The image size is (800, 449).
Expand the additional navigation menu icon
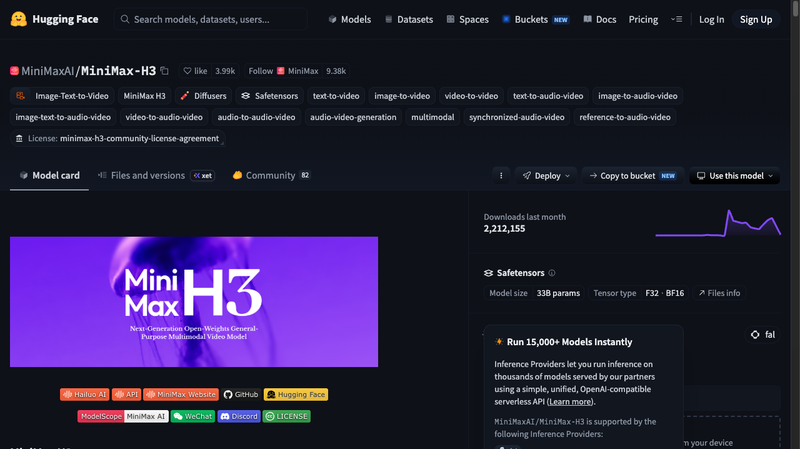pos(677,19)
